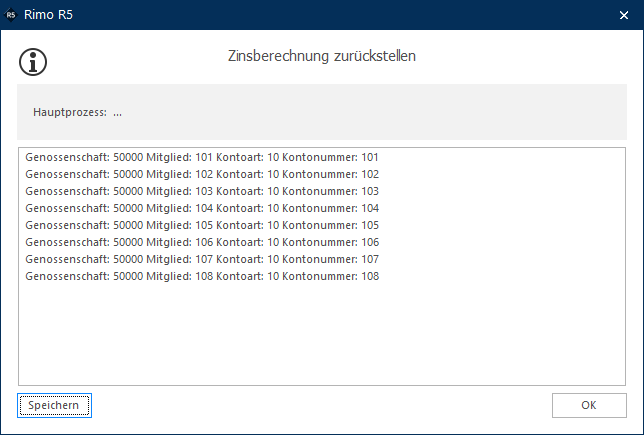The image size is (644, 435).
Task: Confirm the dialog with OK
Action: click(x=589, y=405)
